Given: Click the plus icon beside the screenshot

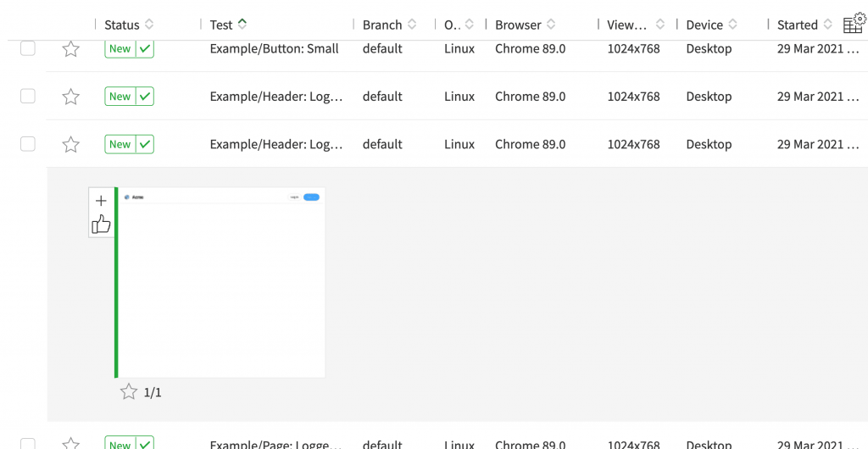Looking at the screenshot, I should click(101, 201).
